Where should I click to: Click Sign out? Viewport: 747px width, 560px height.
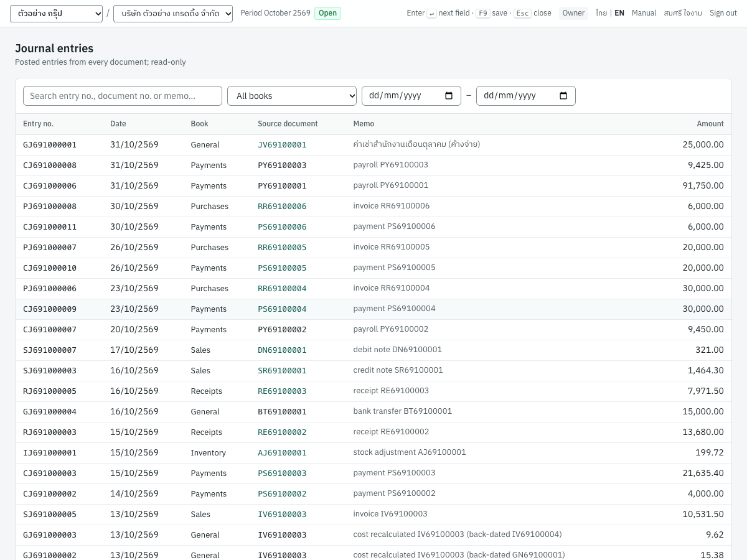[723, 13]
